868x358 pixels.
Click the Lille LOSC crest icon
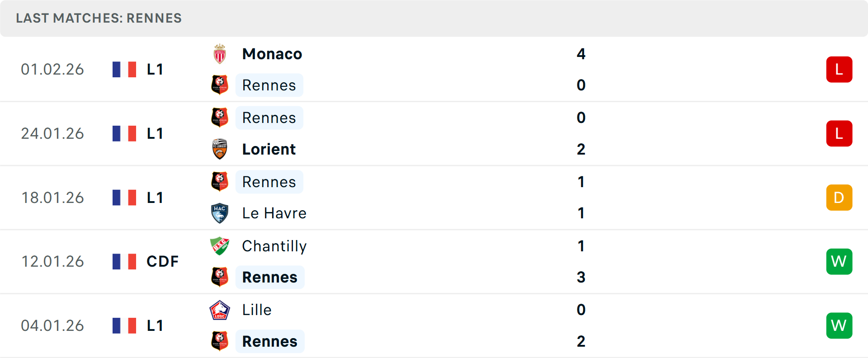pyautogui.click(x=220, y=310)
